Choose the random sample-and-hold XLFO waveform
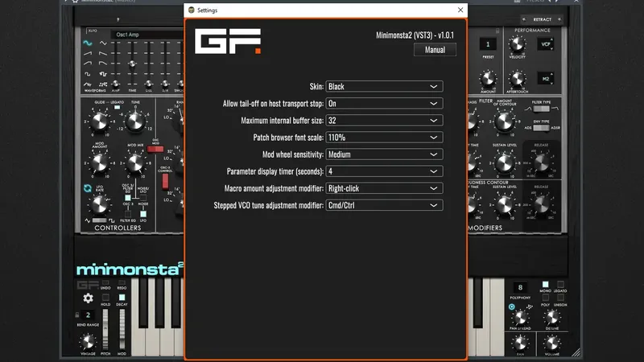The height and width of the screenshot is (362, 644). pos(103,84)
